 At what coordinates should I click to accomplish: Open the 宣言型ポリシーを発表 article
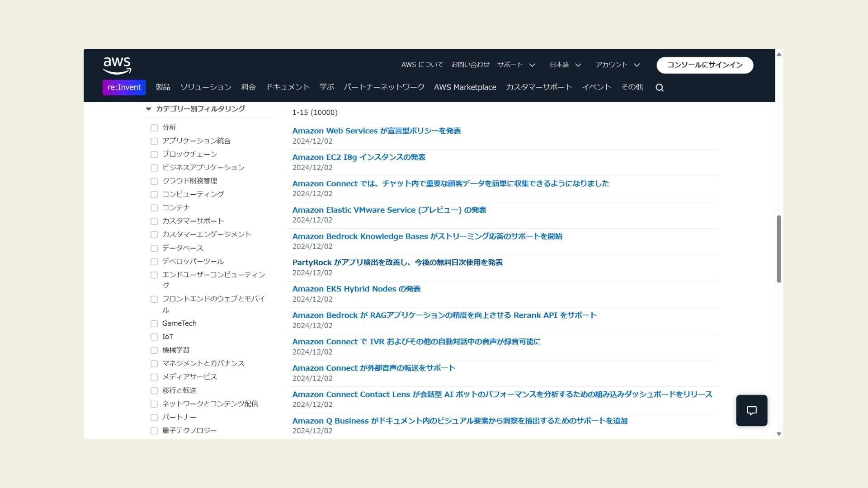click(377, 131)
